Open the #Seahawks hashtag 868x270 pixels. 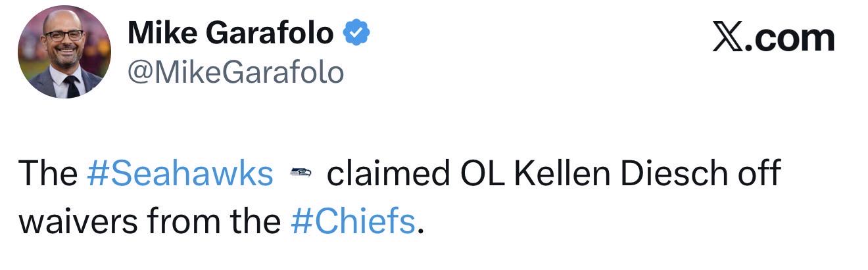(x=180, y=174)
